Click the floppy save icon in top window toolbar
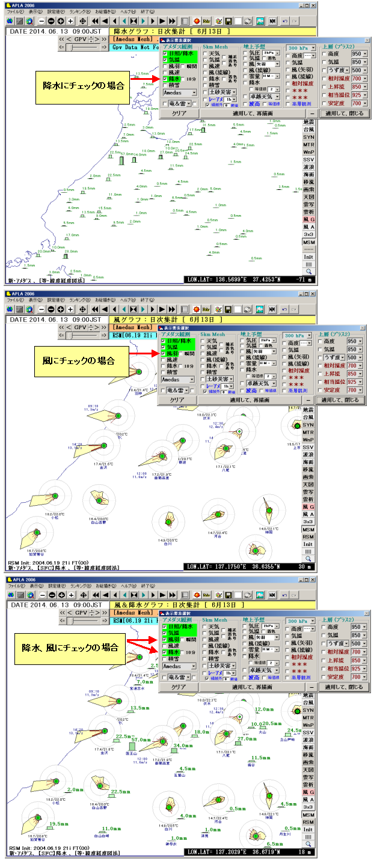The width and height of the screenshot is (383, 868). (229, 22)
